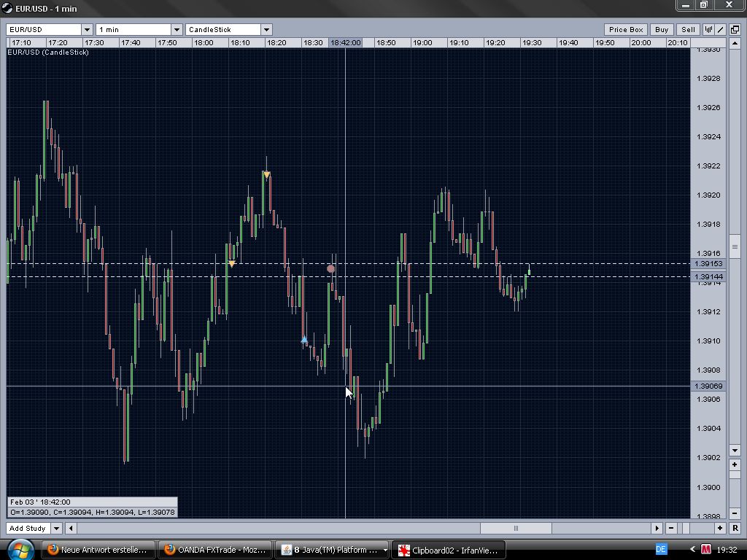Click the Buy button
The height and width of the screenshot is (560, 747).
(661, 29)
